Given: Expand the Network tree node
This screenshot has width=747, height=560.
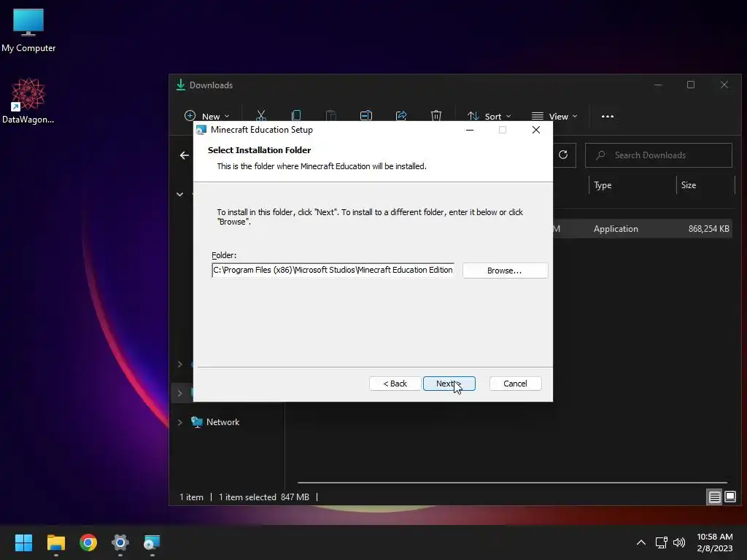Looking at the screenshot, I should pos(179,422).
